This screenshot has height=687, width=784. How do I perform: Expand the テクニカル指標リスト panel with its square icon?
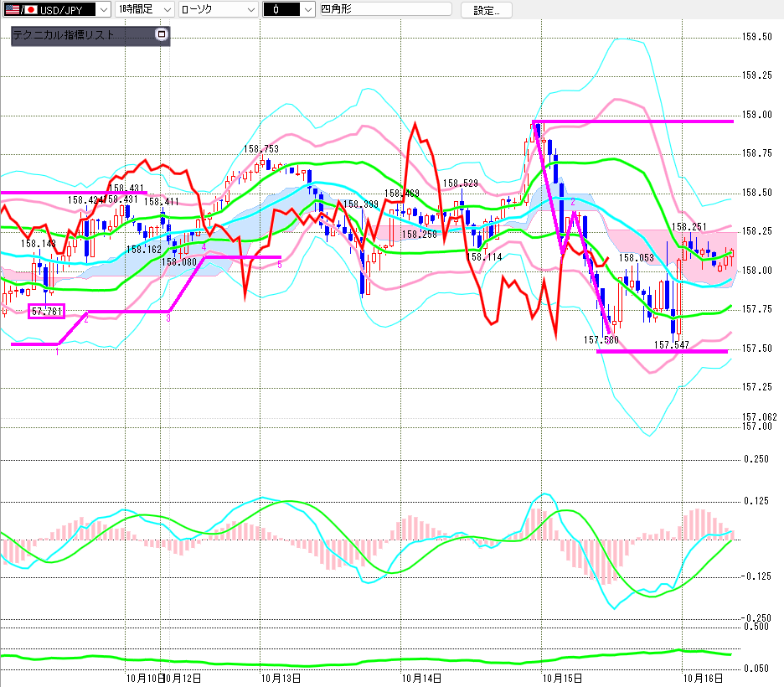(161, 34)
